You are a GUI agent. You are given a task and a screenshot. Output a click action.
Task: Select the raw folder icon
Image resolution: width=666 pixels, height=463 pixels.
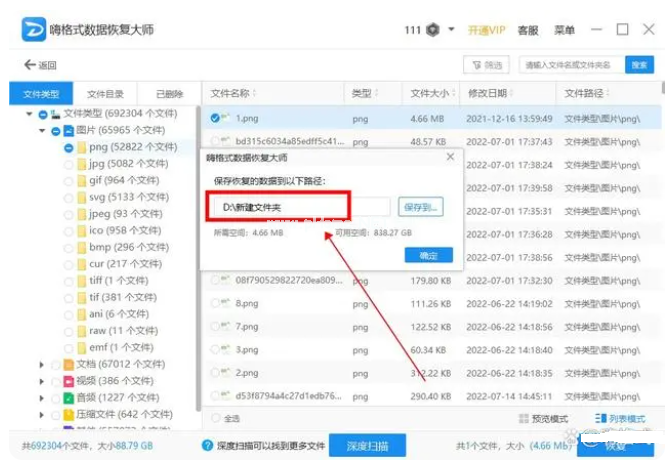click(x=82, y=331)
